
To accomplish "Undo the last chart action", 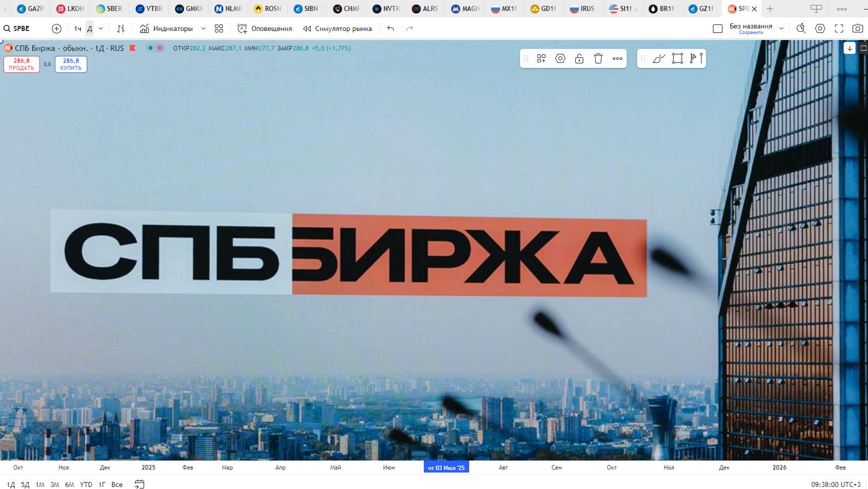I will point(391,28).
